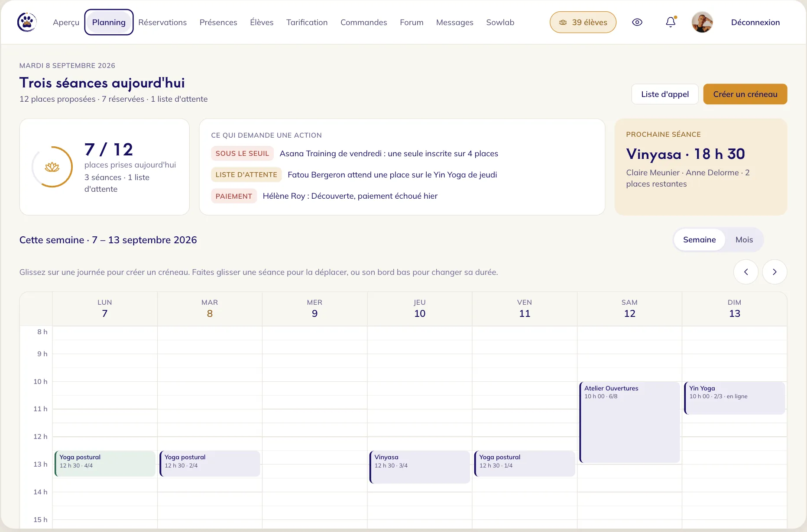807x532 pixels.
Task: Click Déconnexion to log out
Action: pyautogui.click(x=755, y=22)
